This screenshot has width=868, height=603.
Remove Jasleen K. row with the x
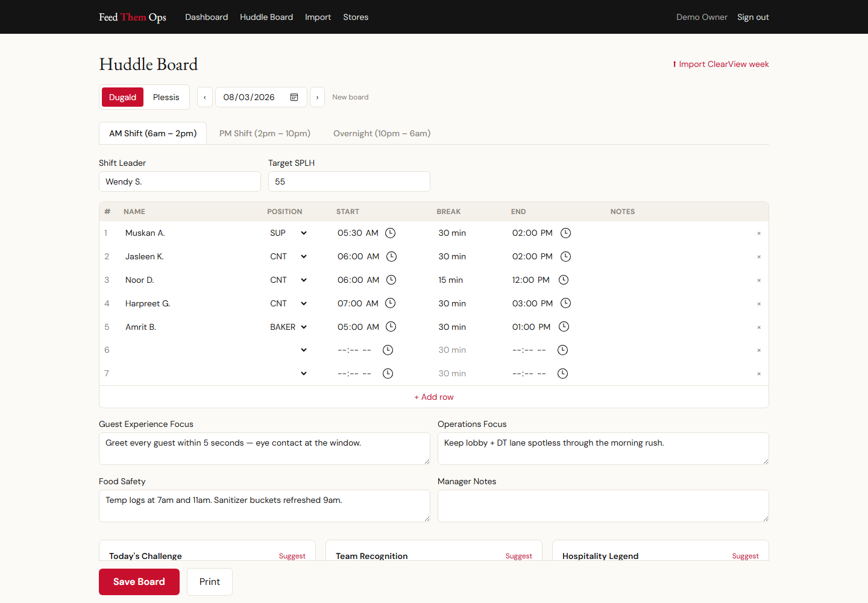click(x=759, y=257)
